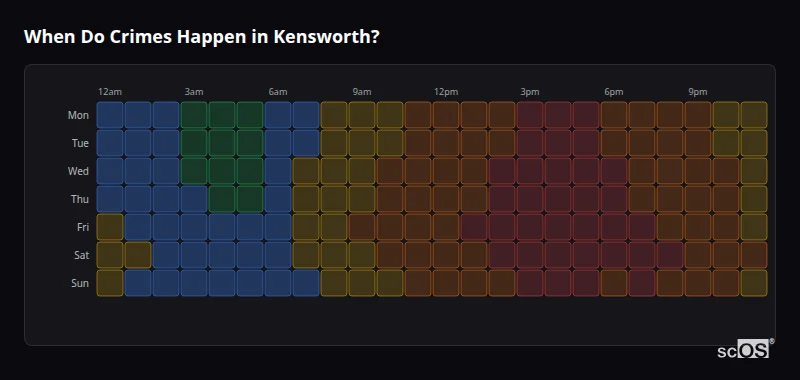Image resolution: width=800 pixels, height=380 pixels.
Task: Select the Sunday 3am blue cell
Action: 194,283
